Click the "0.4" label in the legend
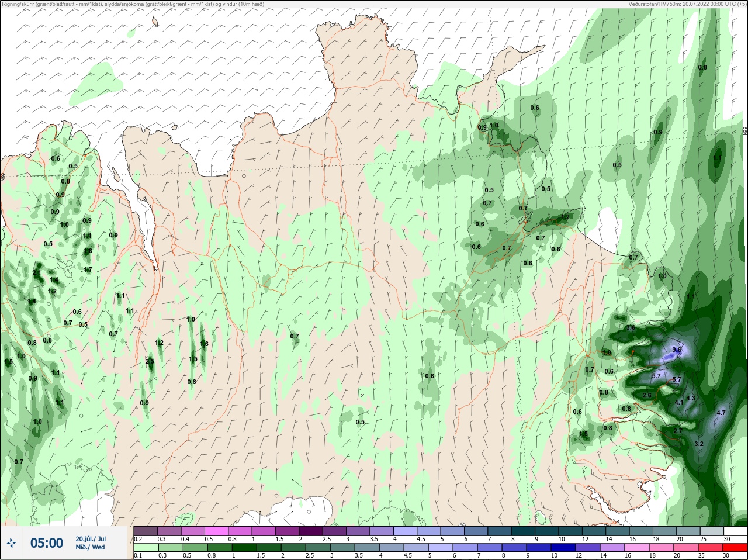Image resolution: width=748 pixels, height=560 pixels. pos(185,539)
